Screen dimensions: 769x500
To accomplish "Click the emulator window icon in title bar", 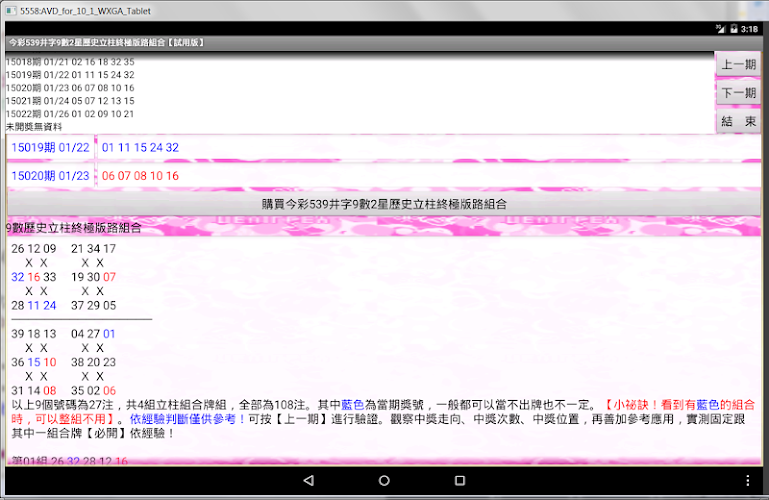I will (11, 10).
